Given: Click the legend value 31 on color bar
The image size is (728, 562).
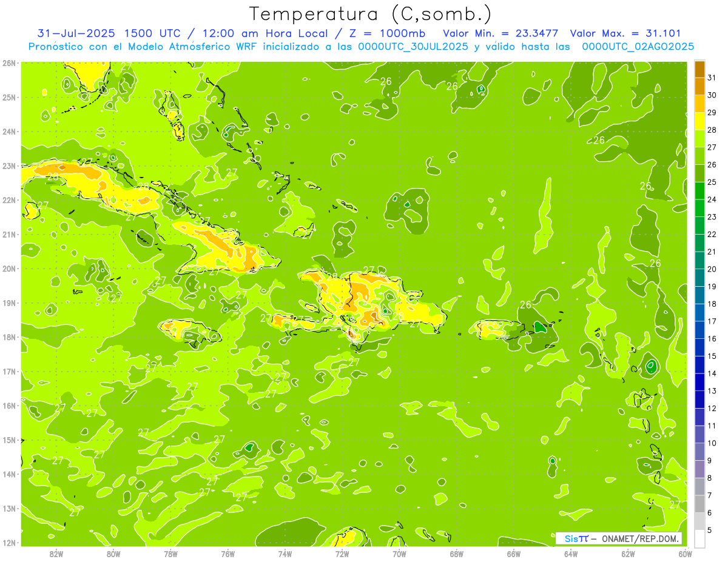Looking at the screenshot, I should 712,78.
